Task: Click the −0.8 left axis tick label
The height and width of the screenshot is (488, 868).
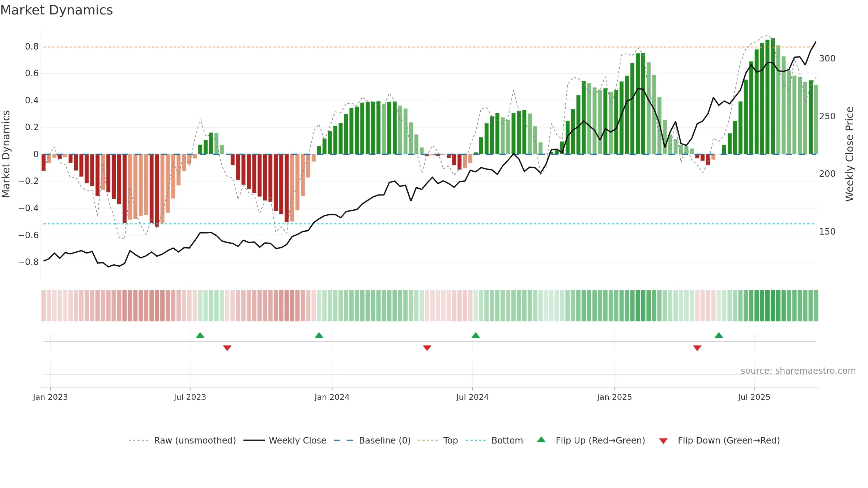Action: click(28, 262)
